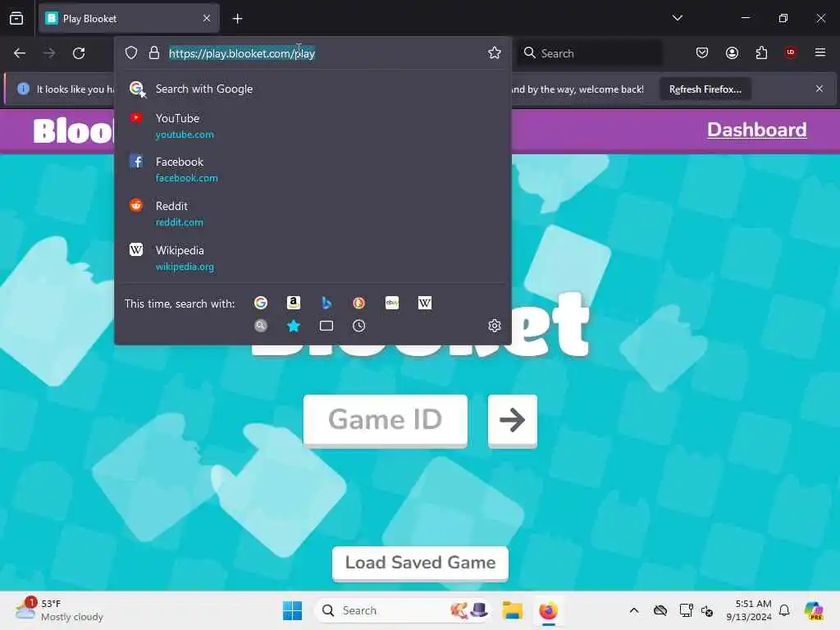Reload the current page
This screenshot has width=840, height=630.
[79, 53]
